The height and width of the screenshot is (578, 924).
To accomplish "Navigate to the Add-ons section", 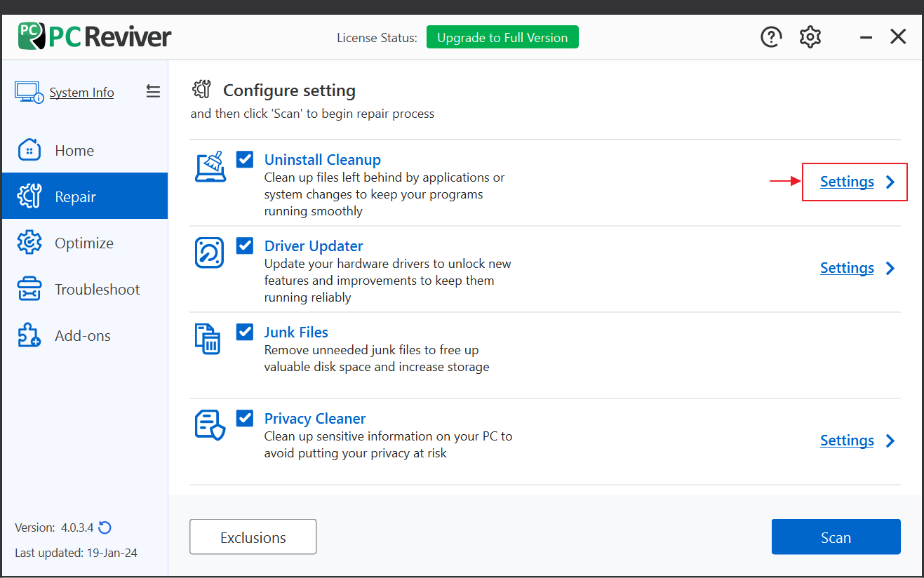I will click(85, 335).
